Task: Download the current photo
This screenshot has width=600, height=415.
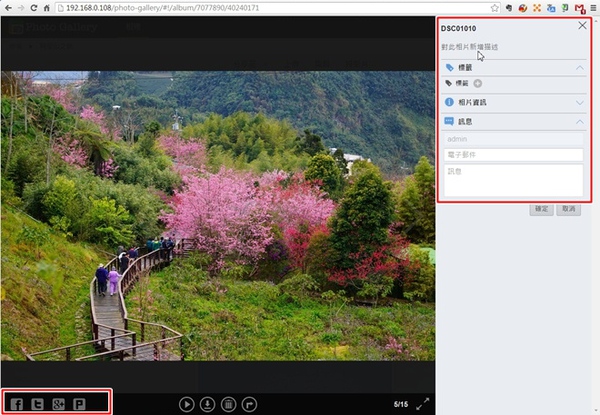Action: pyautogui.click(x=207, y=404)
